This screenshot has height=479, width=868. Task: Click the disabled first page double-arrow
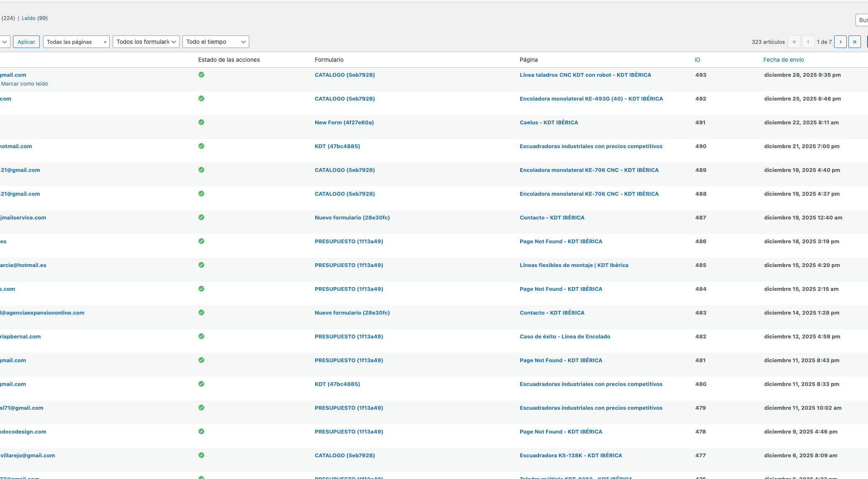[x=794, y=42]
